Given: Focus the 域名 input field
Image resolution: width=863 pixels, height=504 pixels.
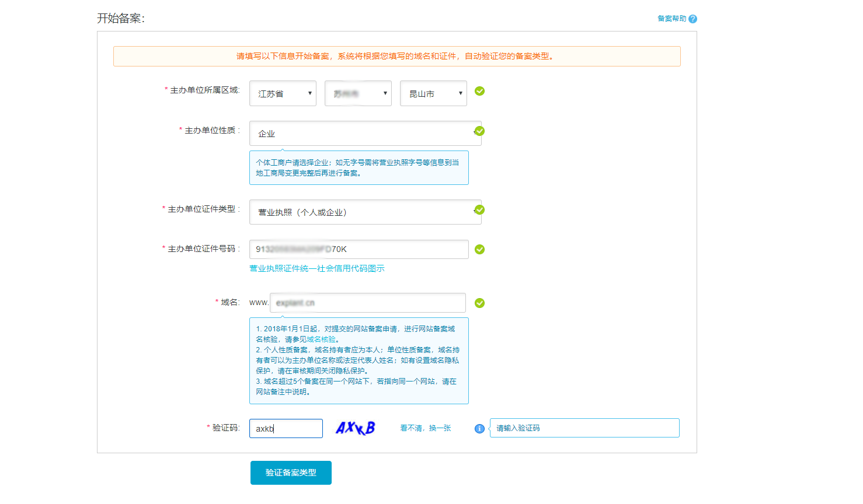Looking at the screenshot, I should [368, 303].
